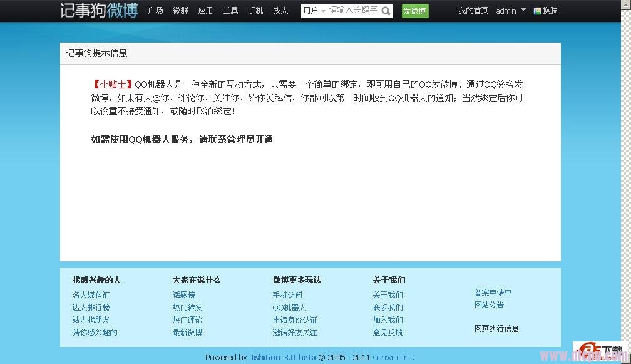
Task: Open the 网站公告 link
Action: (x=489, y=305)
